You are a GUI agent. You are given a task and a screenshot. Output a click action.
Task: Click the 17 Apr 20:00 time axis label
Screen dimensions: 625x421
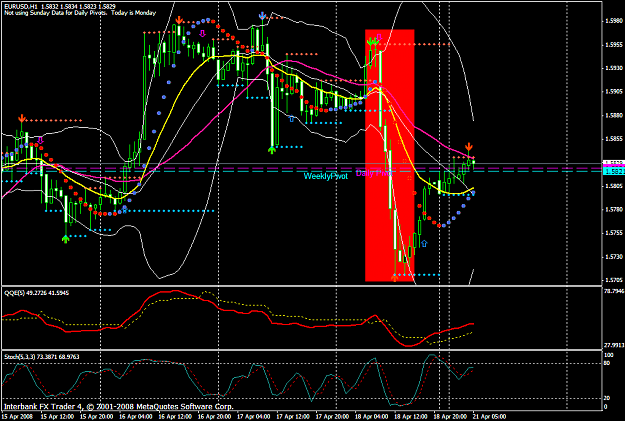tap(332, 417)
